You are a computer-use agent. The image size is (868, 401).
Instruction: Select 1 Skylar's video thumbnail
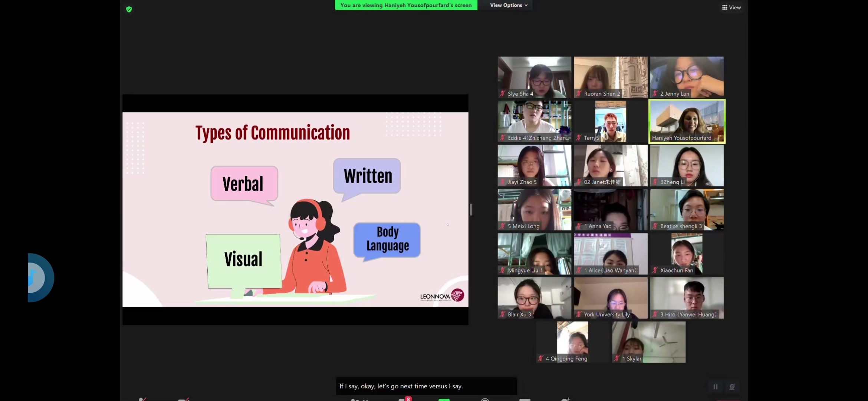click(648, 342)
